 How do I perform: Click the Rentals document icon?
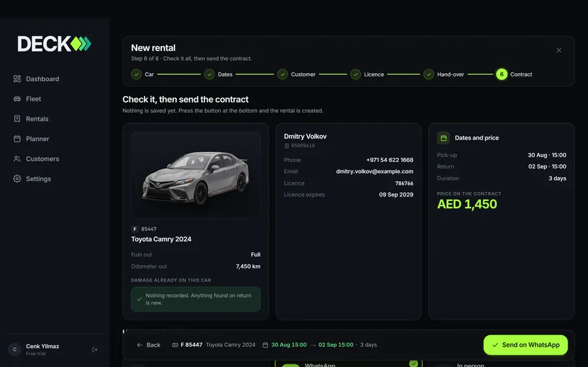pos(17,119)
